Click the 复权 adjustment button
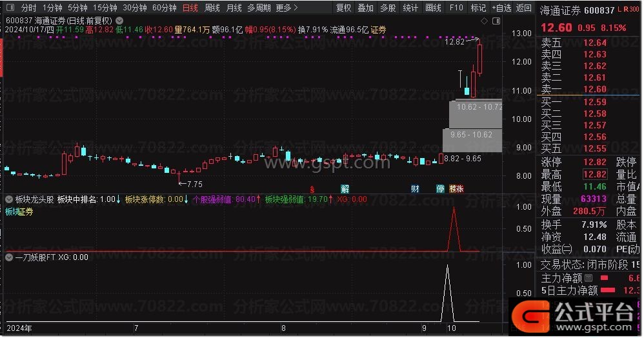This screenshot has width=644, height=338. click(x=343, y=8)
